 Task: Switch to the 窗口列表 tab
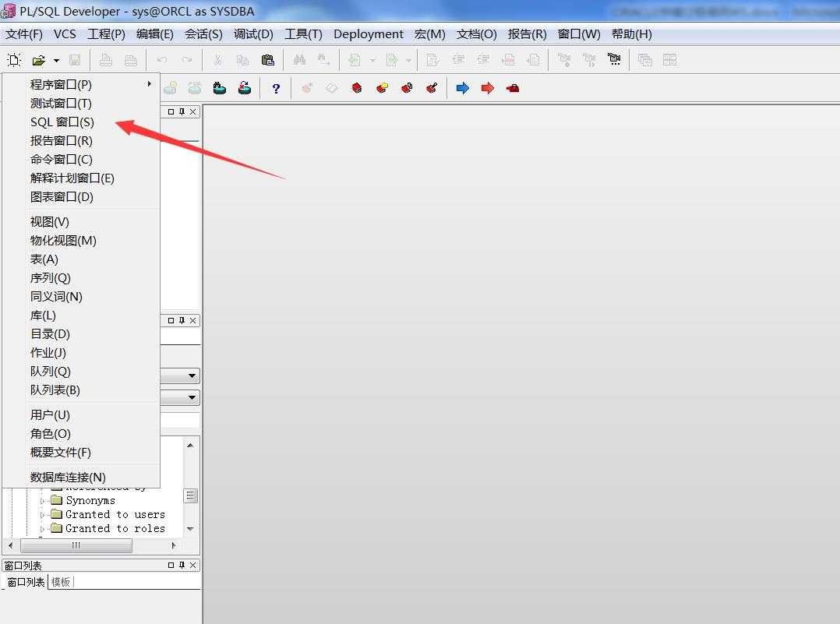(x=26, y=582)
